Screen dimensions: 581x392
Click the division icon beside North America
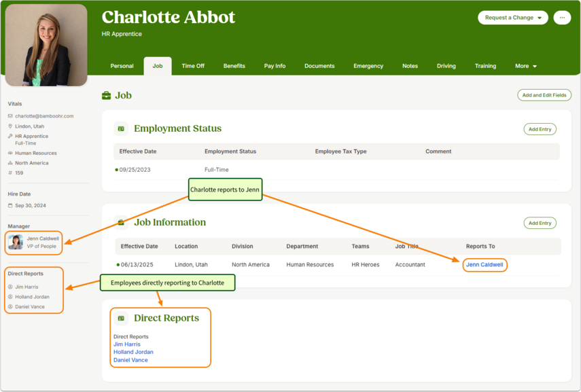pos(10,163)
